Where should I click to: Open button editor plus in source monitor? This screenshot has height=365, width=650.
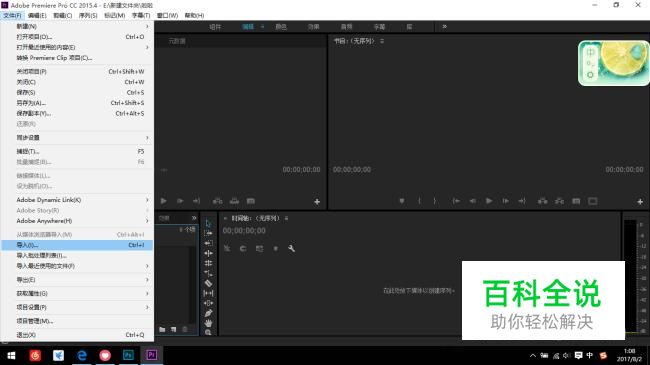coord(317,202)
